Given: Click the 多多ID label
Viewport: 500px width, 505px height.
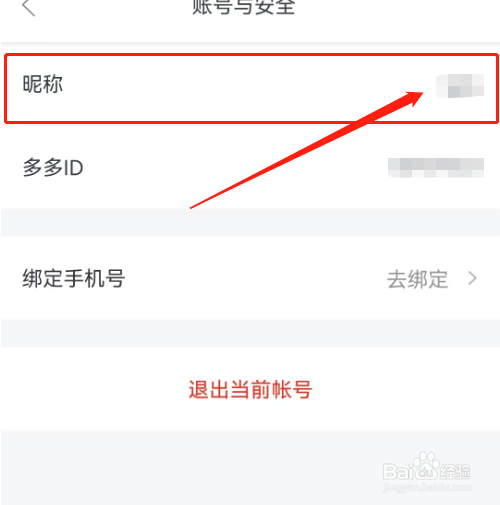Looking at the screenshot, I should tap(53, 168).
